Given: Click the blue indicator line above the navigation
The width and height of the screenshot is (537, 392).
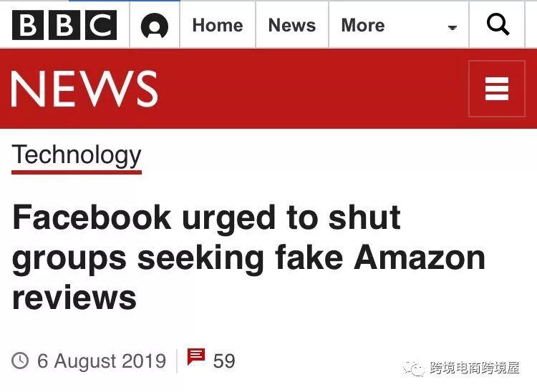Looking at the screenshot, I should 125,1.
